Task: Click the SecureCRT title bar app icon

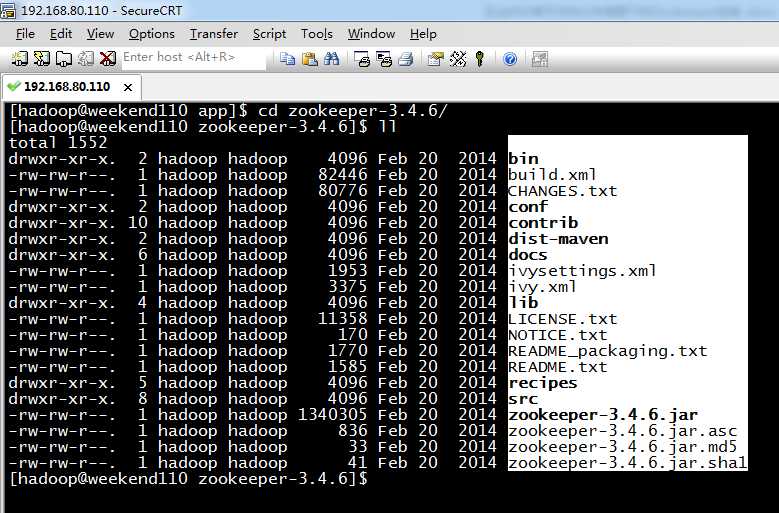Action: coord(7,10)
